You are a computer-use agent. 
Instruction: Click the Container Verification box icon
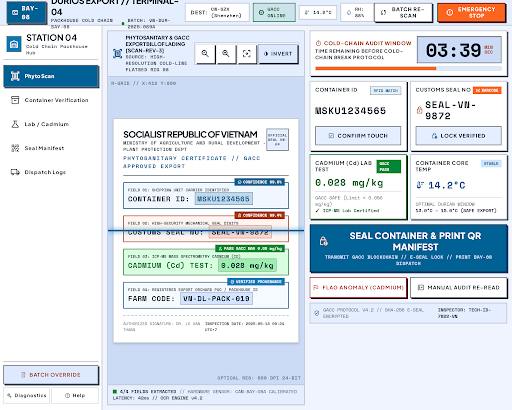(x=15, y=100)
